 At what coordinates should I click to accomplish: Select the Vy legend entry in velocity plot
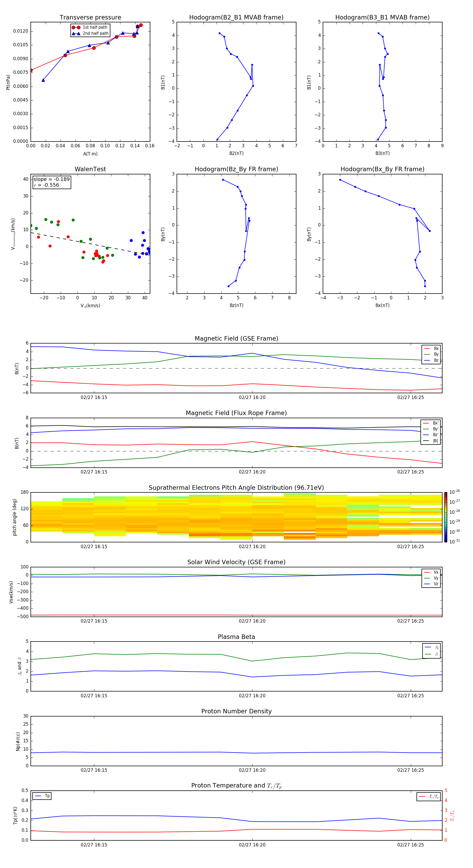pyautogui.click(x=431, y=578)
